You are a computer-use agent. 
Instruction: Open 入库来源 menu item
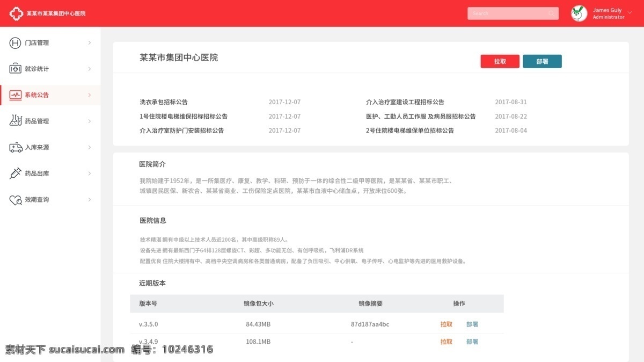pos(50,147)
